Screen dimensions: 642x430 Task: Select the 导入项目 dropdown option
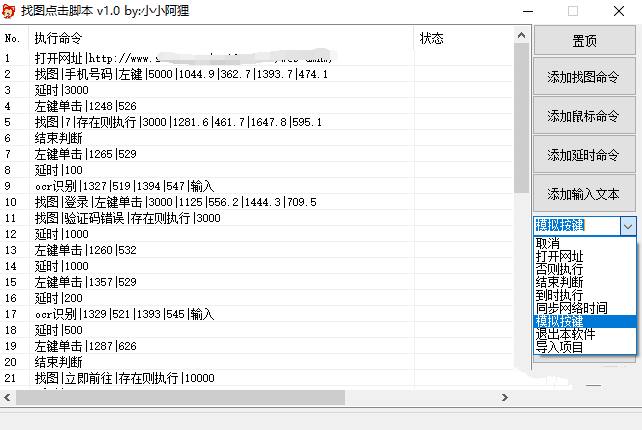(x=559, y=348)
